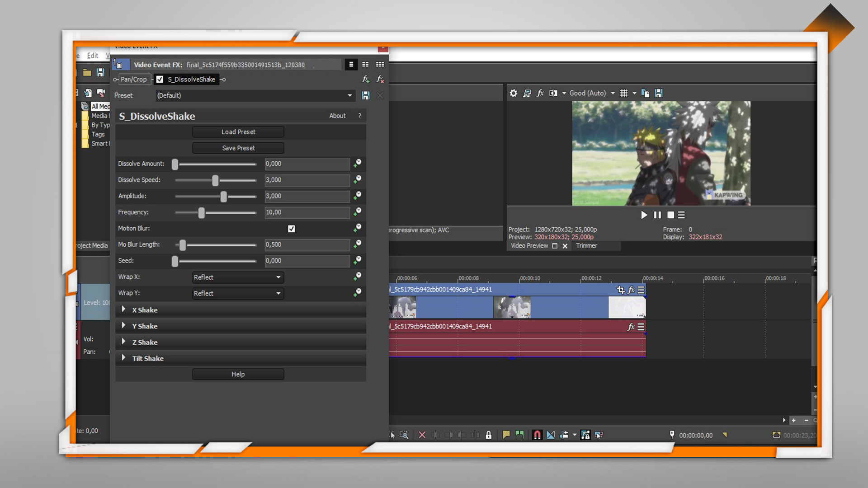
Task: Open the overlays grid dropdown arrow
Action: [x=634, y=93]
